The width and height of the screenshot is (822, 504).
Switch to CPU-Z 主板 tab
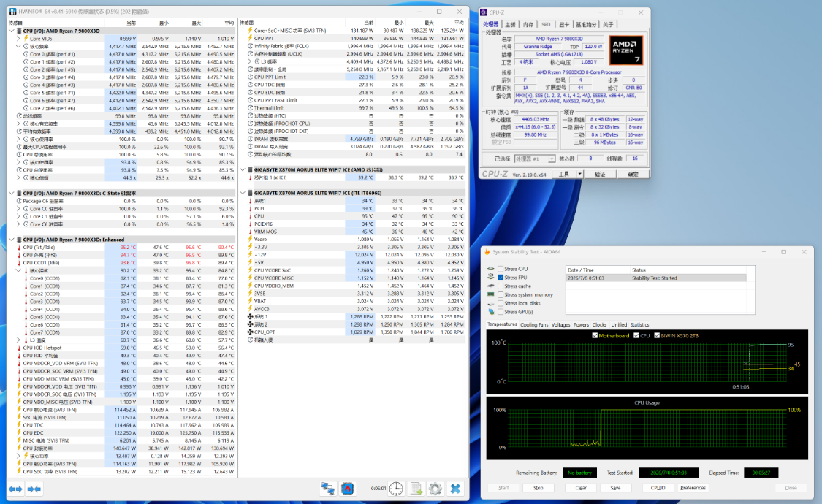coord(510,25)
